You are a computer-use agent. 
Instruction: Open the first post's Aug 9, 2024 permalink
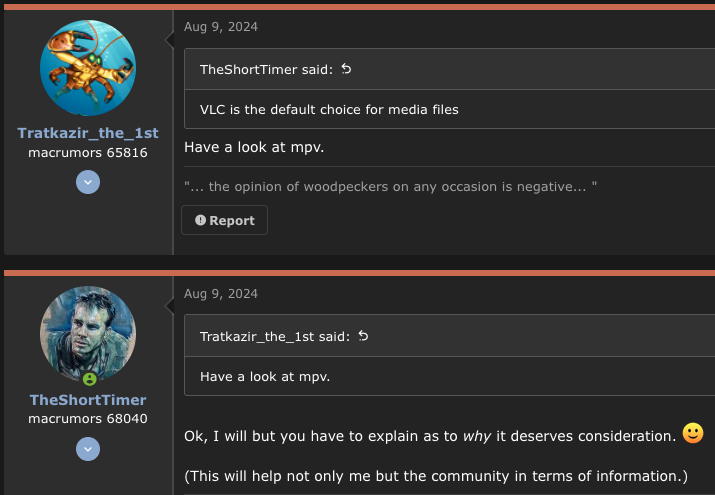click(x=221, y=27)
